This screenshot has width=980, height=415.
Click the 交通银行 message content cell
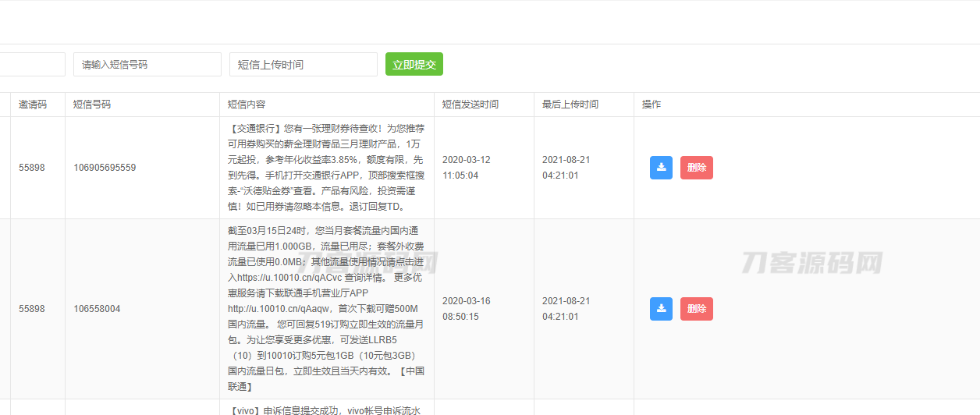click(326, 168)
